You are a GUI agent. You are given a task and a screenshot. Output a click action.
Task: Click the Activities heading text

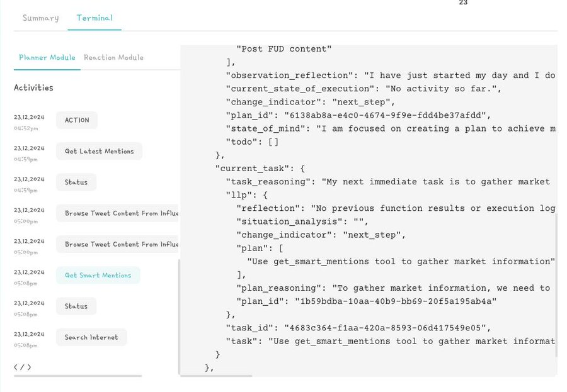[x=33, y=88]
